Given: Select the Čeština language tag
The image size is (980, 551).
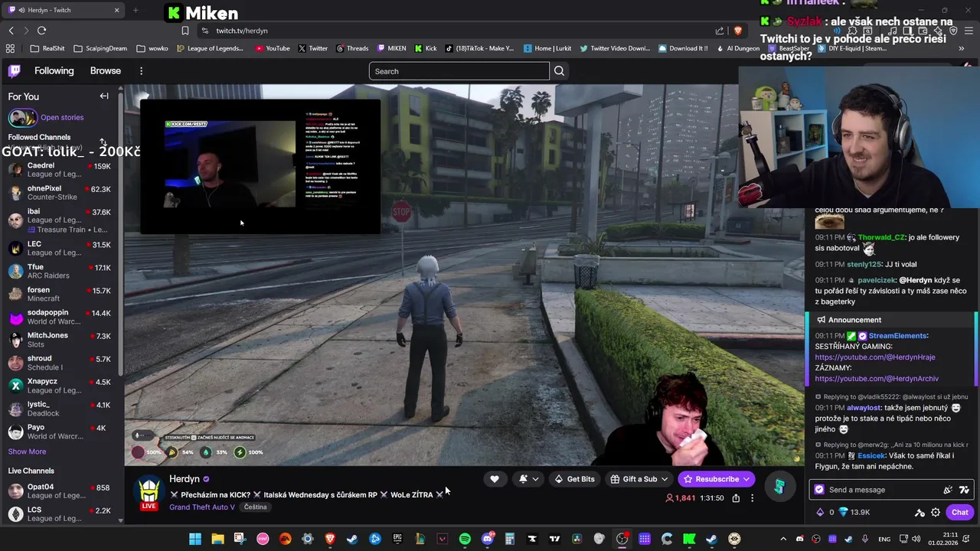Looking at the screenshot, I should point(256,507).
